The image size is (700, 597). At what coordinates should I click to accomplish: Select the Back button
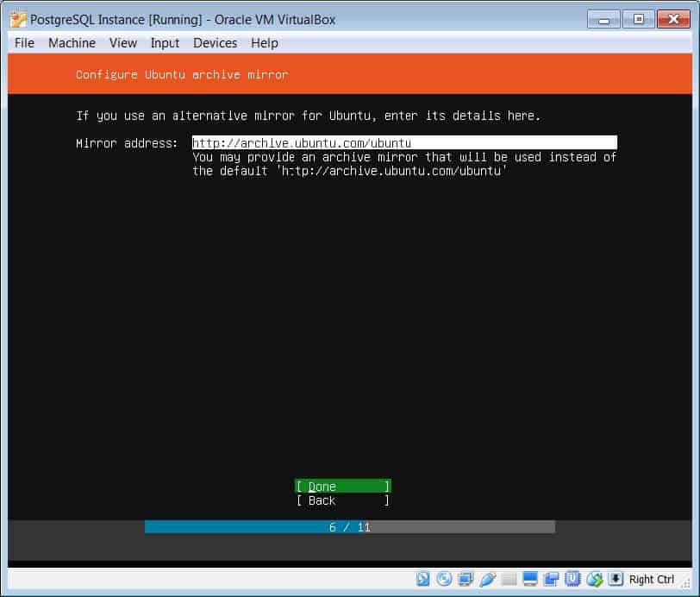pyautogui.click(x=343, y=500)
